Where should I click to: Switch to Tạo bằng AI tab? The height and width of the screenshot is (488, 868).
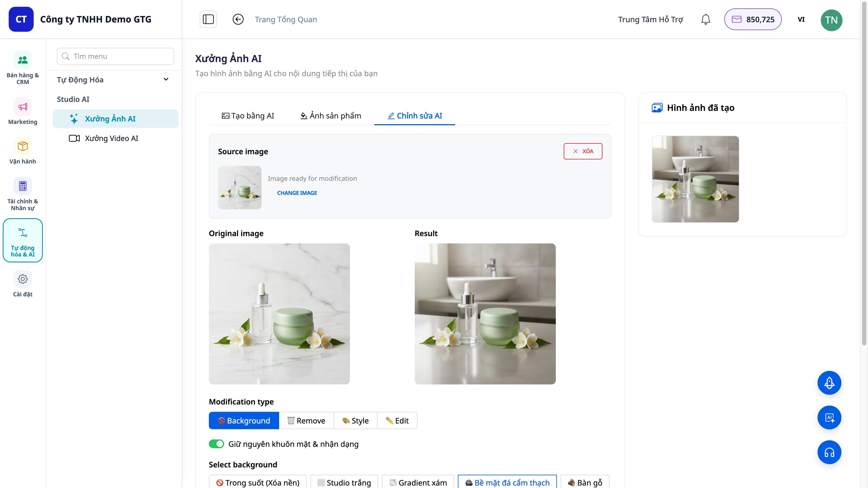[248, 115]
